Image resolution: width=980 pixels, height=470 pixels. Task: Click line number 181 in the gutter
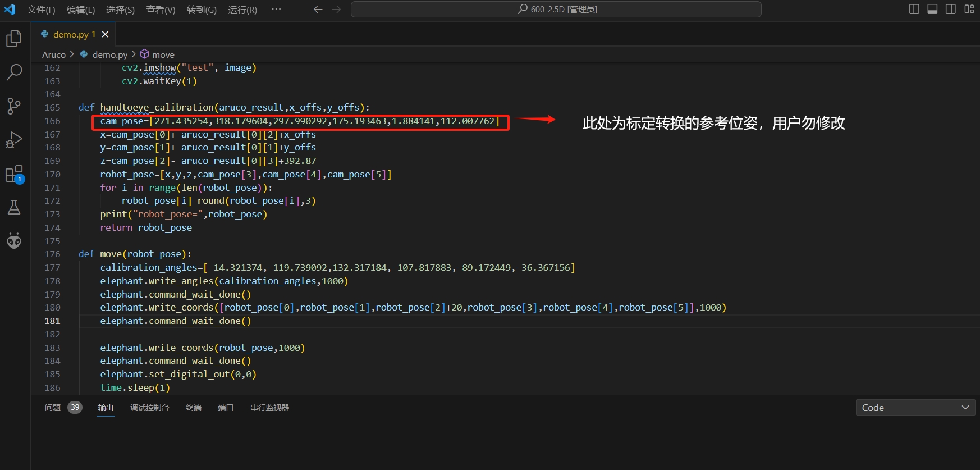(52, 321)
